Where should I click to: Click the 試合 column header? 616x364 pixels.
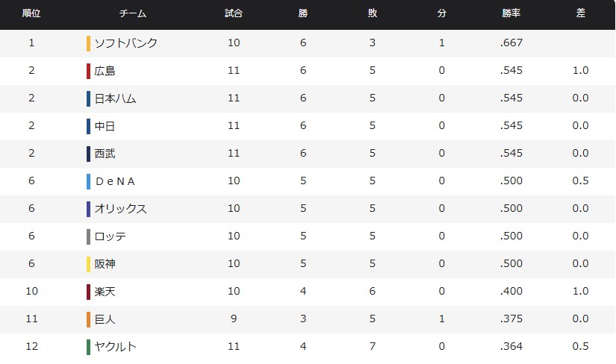pos(234,14)
